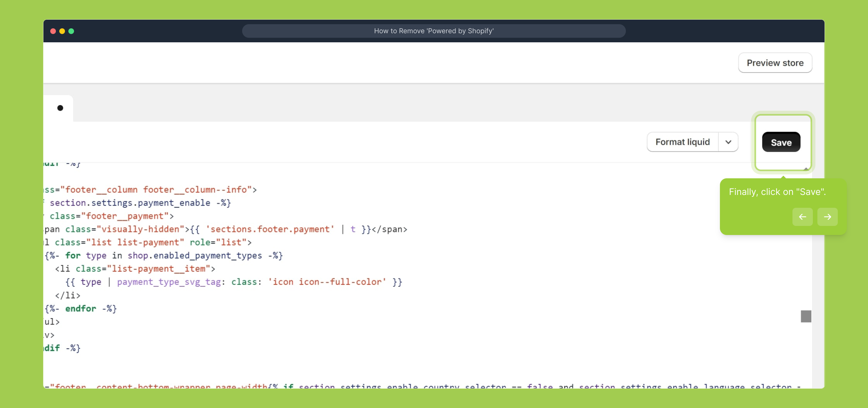This screenshot has height=408, width=868.
Task: Click the list-payment__item class string
Action: click(159, 269)
